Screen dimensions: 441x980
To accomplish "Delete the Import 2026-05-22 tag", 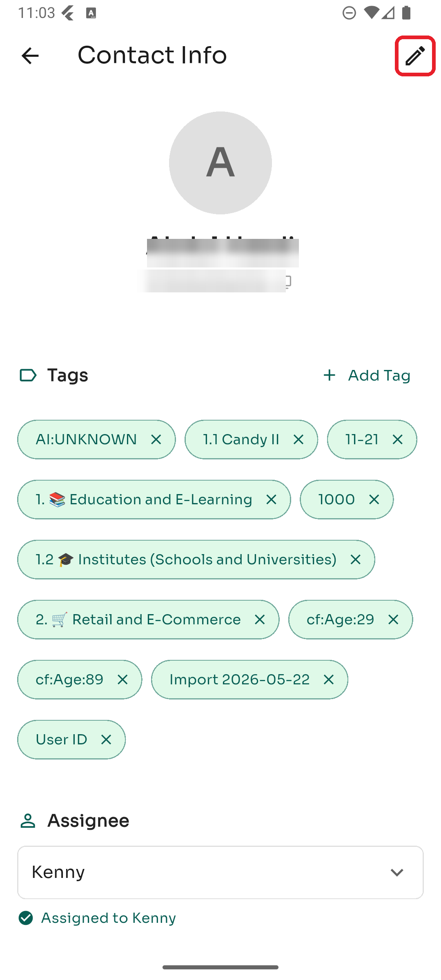I will click(x=328, y=679).
